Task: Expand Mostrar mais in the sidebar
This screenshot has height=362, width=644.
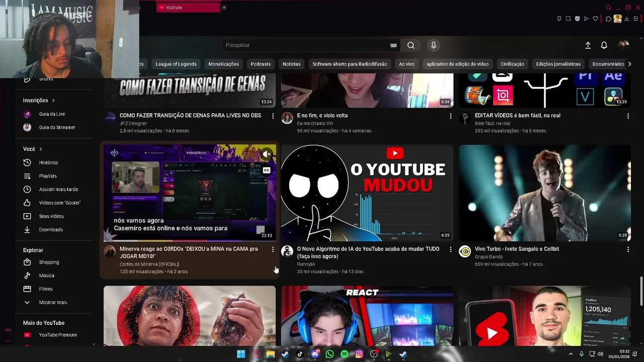Action: [x=54, y=302]
